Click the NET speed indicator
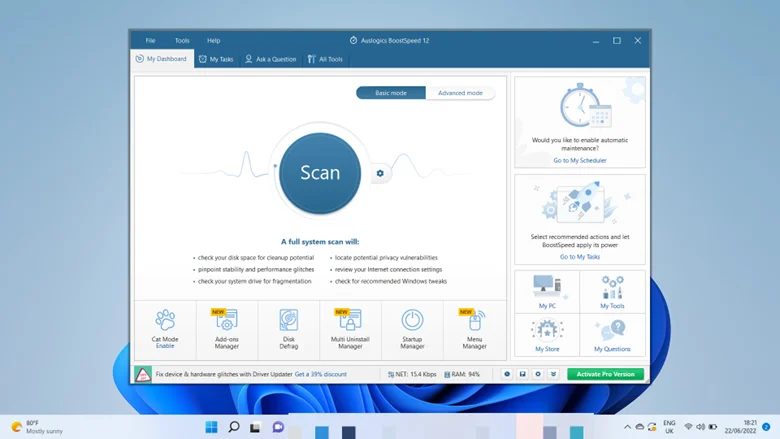The height and width of the screenshot is (439, 780). (x=412, y=374)
